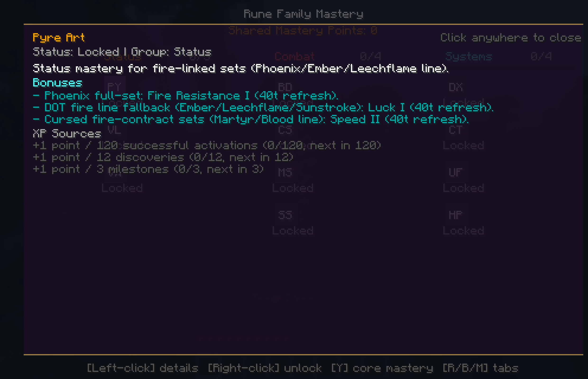
Task: Click the XP Sources section heading
Action: tap(67, 133)
